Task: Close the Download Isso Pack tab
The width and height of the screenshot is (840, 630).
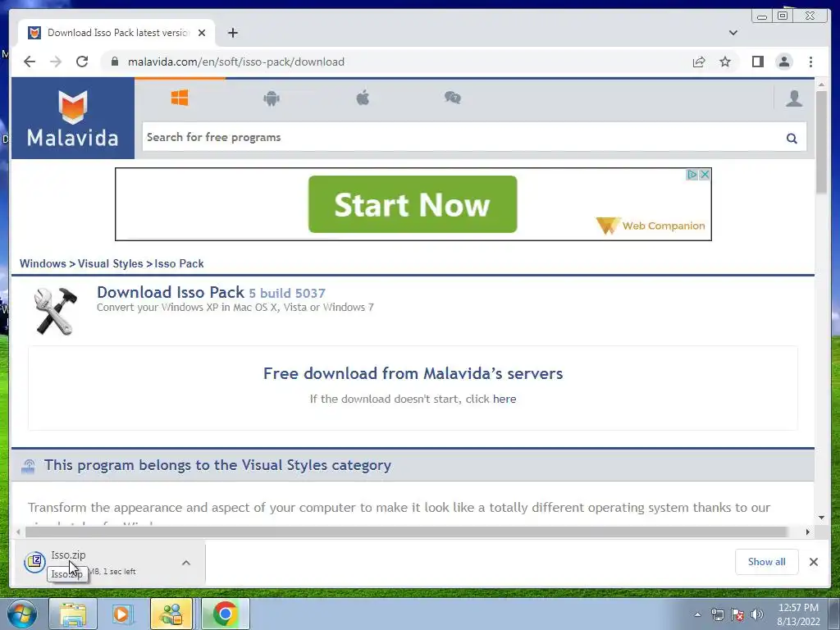Action: (x=202, y=33)
